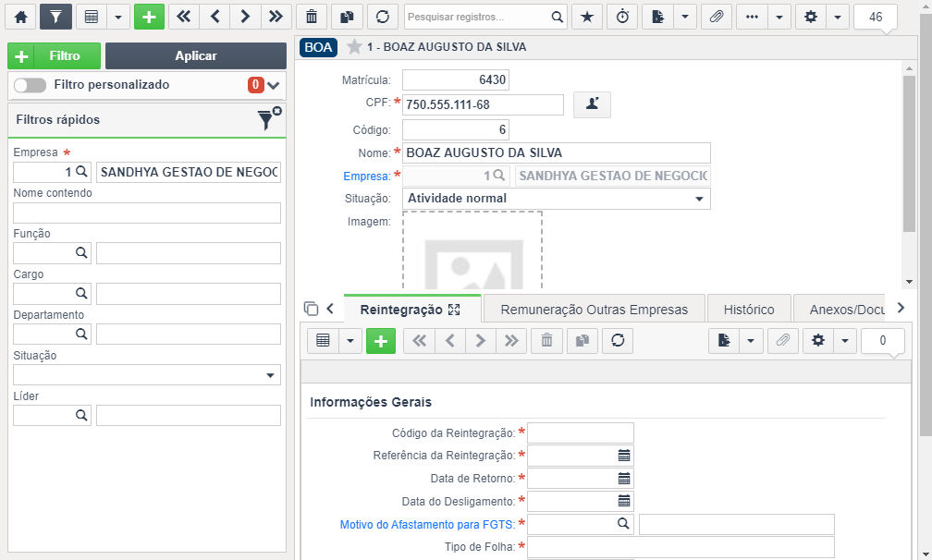Expand settings dropdown arrow in top toolbar
This screenshot has height=560, width=932.
838,17
